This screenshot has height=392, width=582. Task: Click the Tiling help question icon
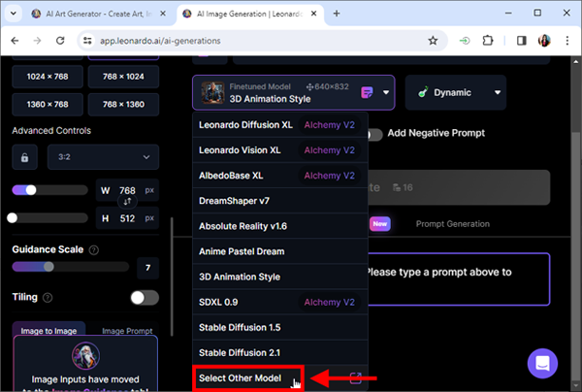tap(48, 298)
